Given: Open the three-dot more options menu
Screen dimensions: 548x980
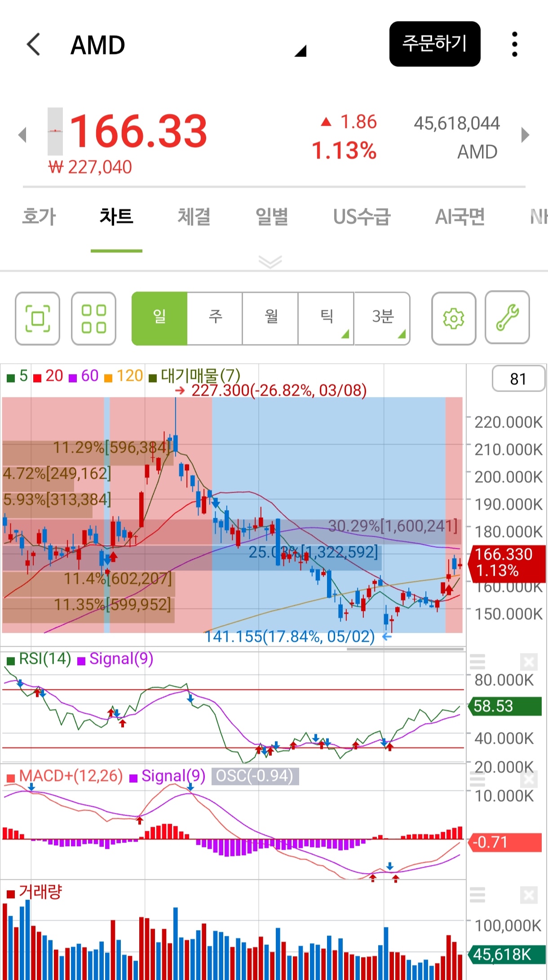Looking at the screenshot, I should click(x=515, y=44).
